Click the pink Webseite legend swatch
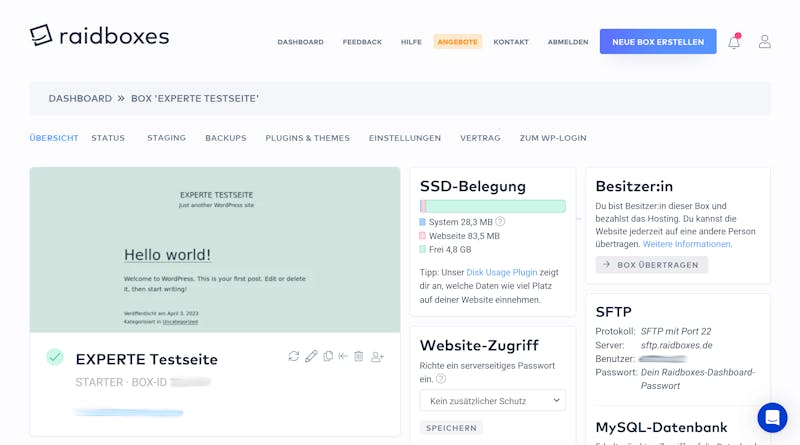 [422, 236]
